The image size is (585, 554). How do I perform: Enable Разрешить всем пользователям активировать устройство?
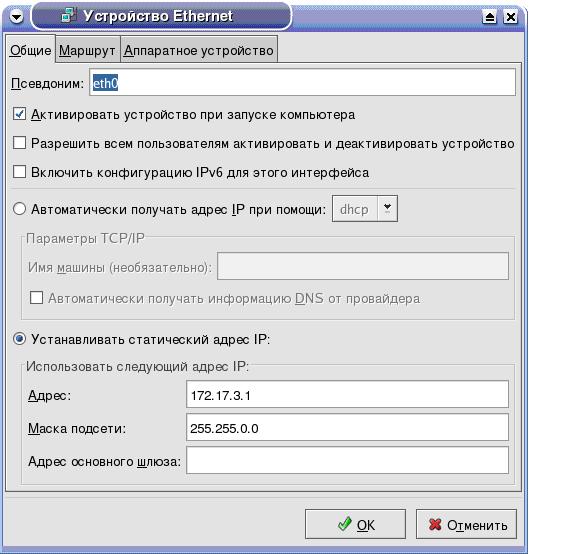(19, 143)
